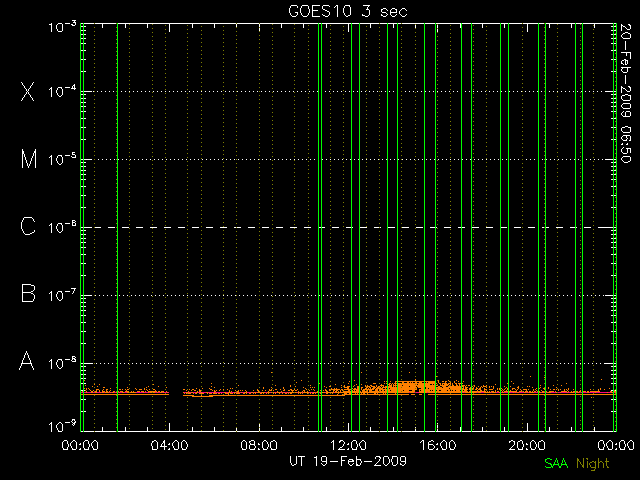Click the green SAA legend label
The width and height of the screenshot is (640, 480).
click(x=556, y=463)
